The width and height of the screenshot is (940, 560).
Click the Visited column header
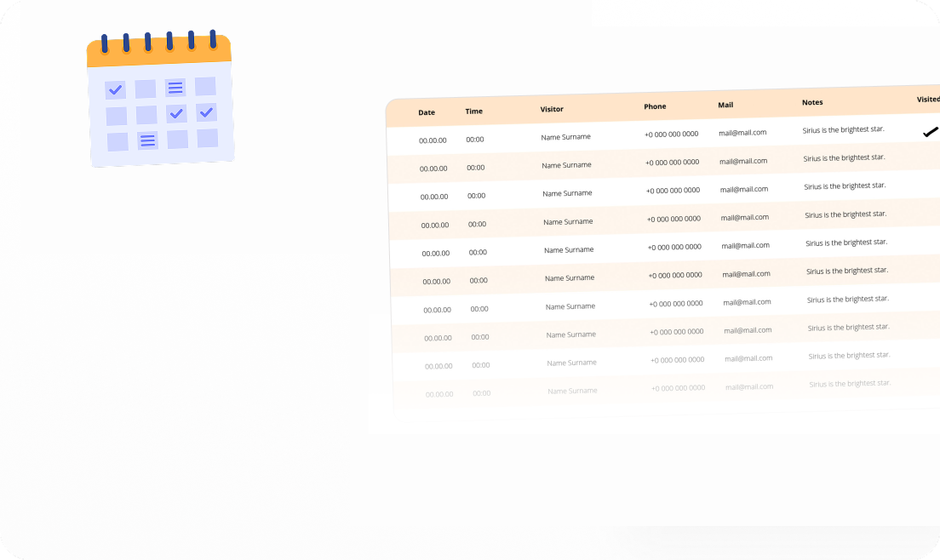[927, 100]
